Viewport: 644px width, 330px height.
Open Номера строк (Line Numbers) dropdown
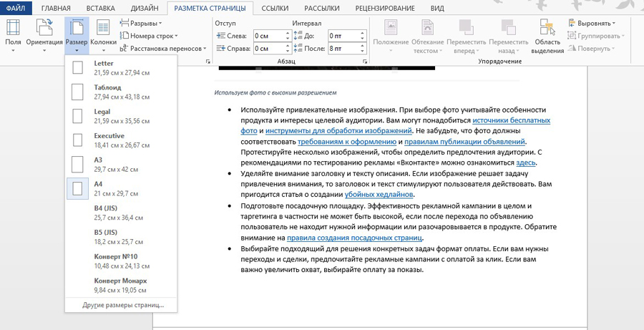(x=149, y=36)
